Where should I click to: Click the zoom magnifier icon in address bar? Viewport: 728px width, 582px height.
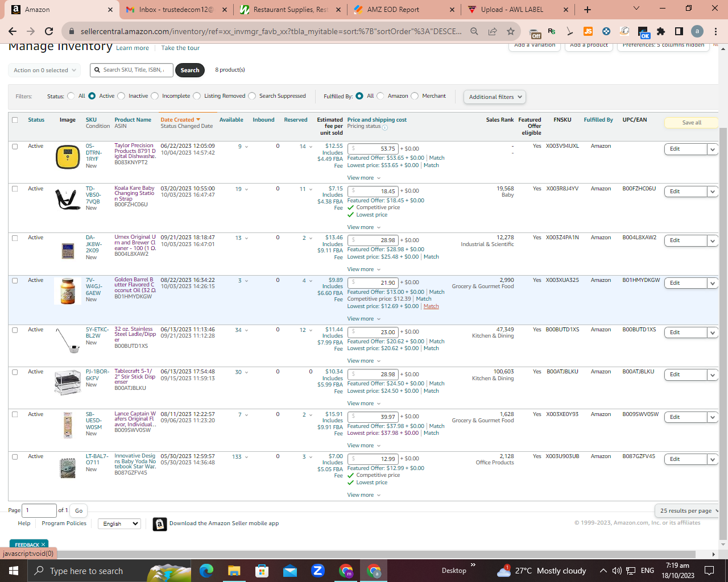tap(474, 31)
